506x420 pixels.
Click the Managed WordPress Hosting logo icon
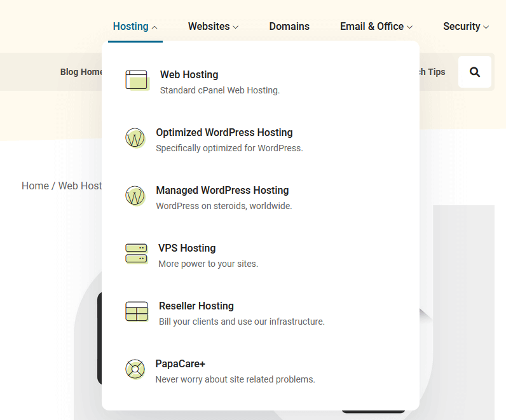pos(135,196)
